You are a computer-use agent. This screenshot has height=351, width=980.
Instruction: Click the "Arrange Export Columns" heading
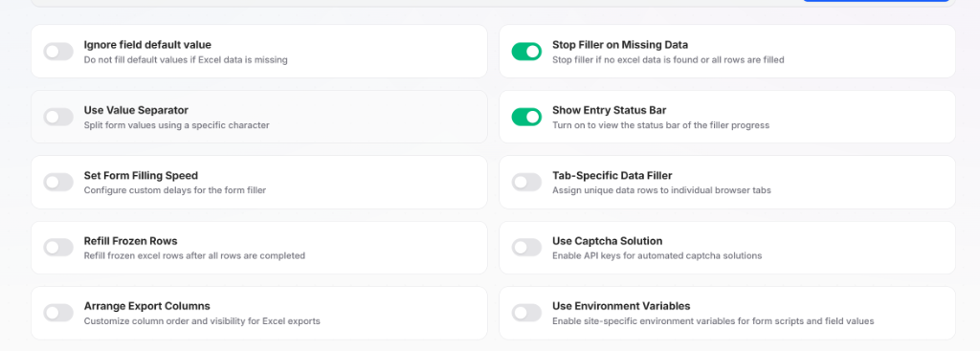[x=146, y=306]
